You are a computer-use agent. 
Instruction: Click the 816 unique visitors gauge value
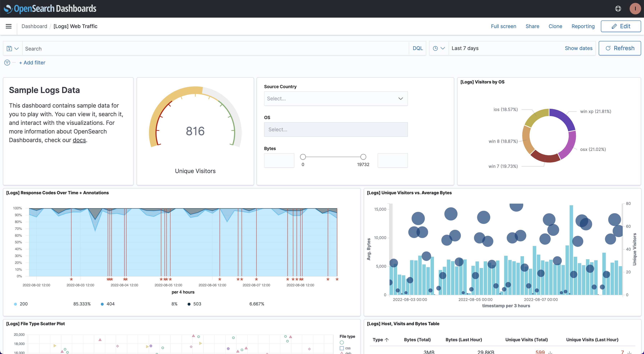pyautogui.click(x=195, y=131)
